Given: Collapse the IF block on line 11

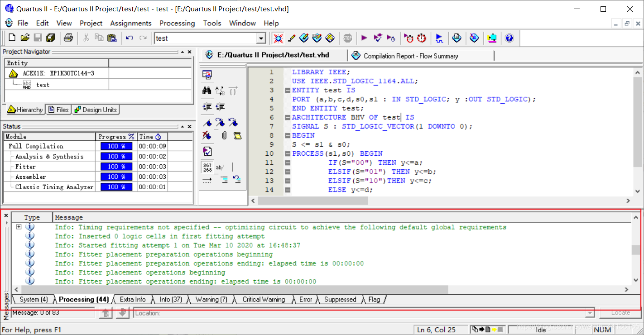Looking at the screenshot, I should 287,163.
